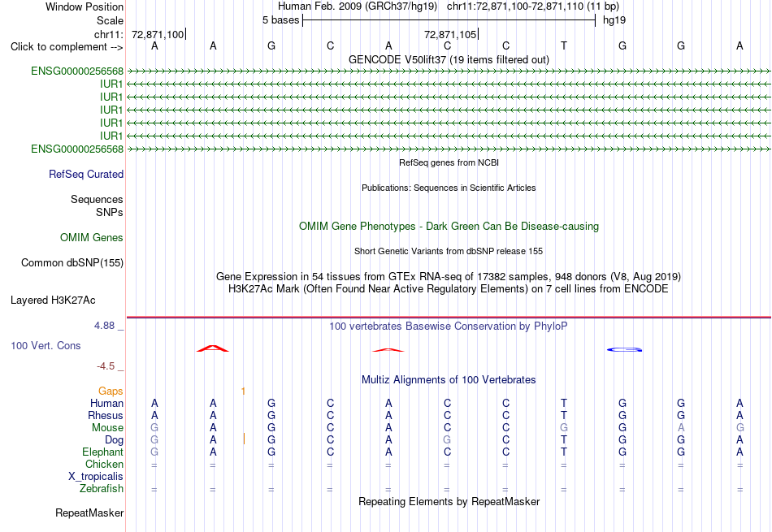Screen dimensions: 772x532
Task: Click the 72,871,100 position marker
Action: [158, 34]
